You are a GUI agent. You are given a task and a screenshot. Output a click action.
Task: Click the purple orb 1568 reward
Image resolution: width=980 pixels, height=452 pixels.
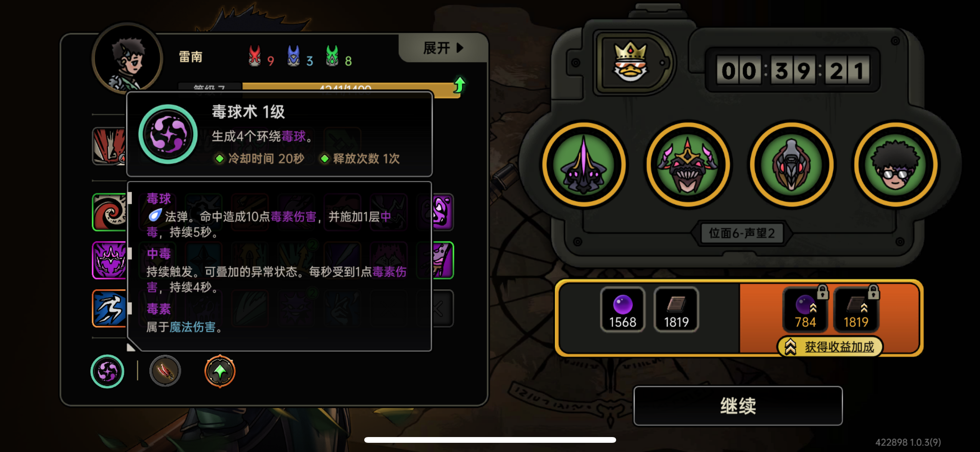pyautogui.click(x=623, y=310)
